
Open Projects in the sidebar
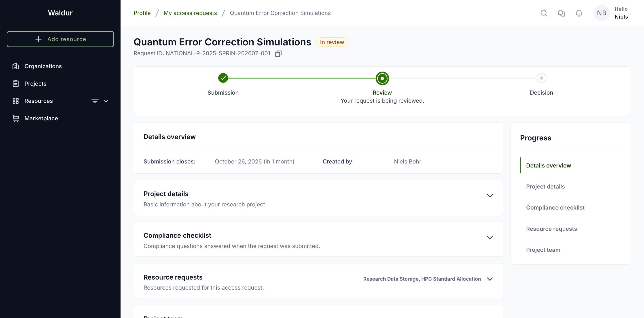(35, 84)
